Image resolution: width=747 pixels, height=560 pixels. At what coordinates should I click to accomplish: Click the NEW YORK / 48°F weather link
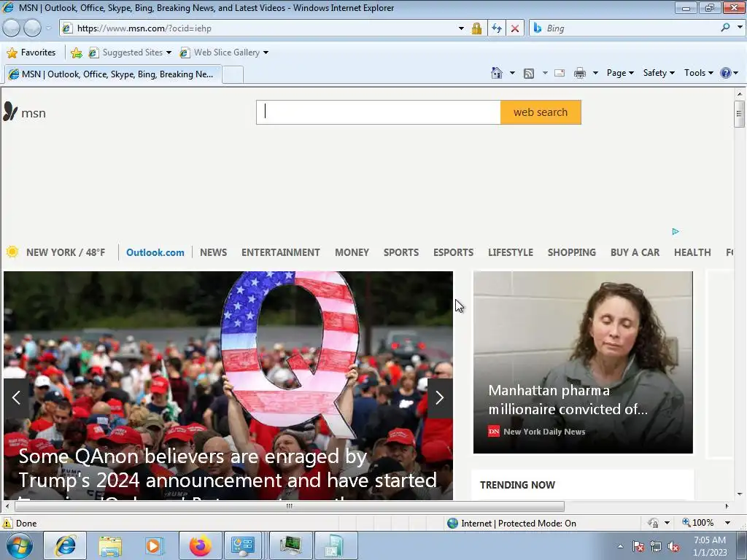tap(66, 252)
